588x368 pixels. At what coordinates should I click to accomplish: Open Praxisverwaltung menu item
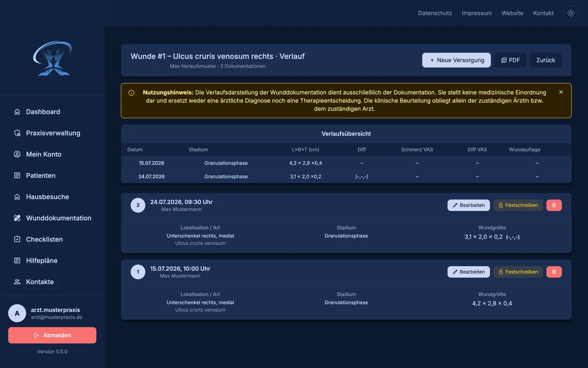(x=52, y=133)
